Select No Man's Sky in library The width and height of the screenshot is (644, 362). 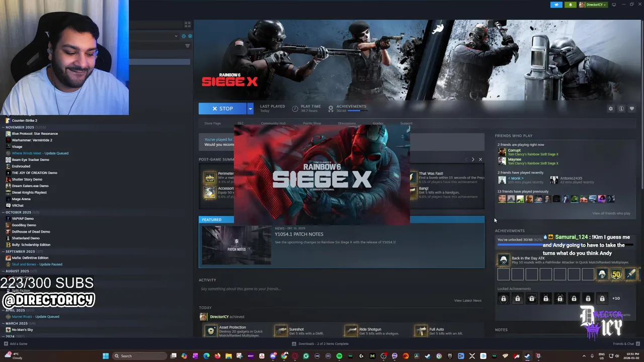pos(22,330)
